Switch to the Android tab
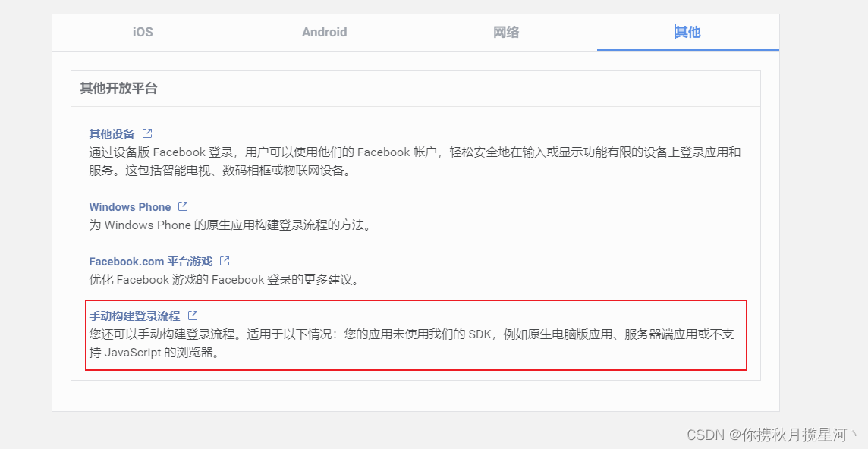Screen dimensions: 868x449 325,32
